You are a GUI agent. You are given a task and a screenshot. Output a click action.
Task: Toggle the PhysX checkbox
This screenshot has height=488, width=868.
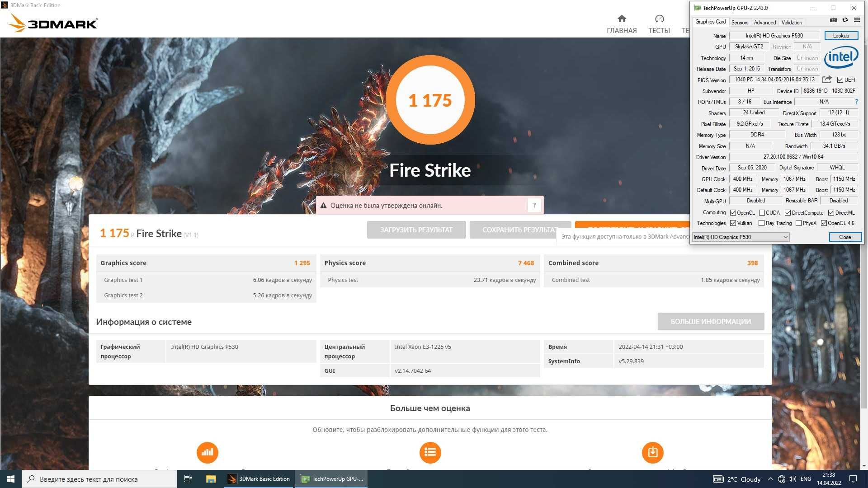coord(798,223)
